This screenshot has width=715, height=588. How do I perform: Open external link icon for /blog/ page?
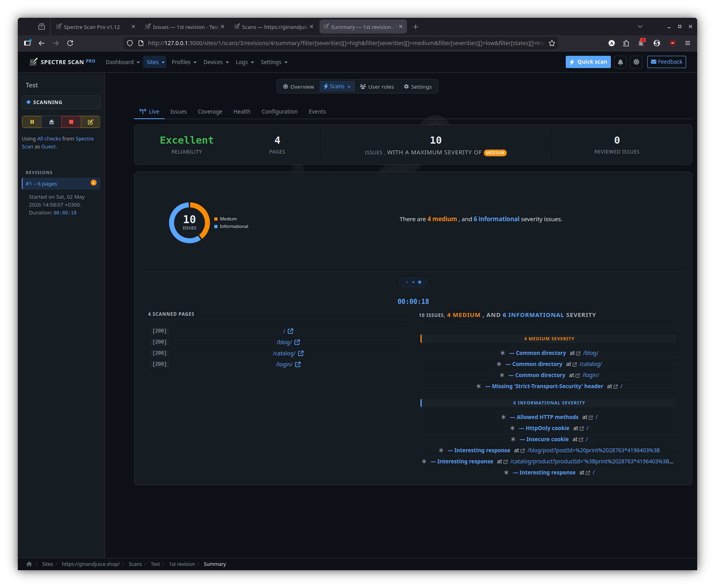(297, 342)
